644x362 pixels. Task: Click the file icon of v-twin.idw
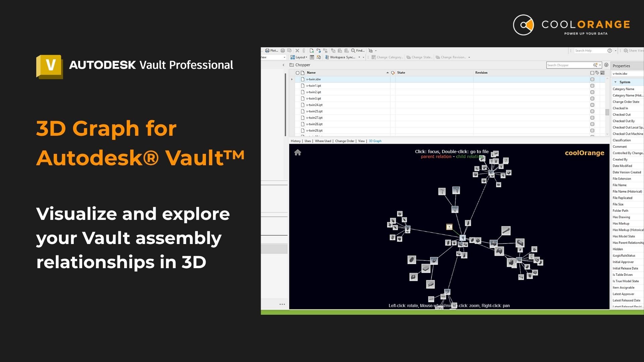point(303,79)
